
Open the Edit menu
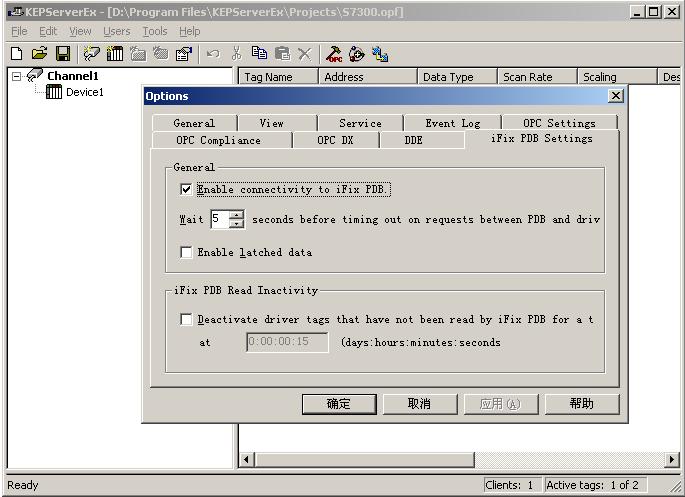48,31
